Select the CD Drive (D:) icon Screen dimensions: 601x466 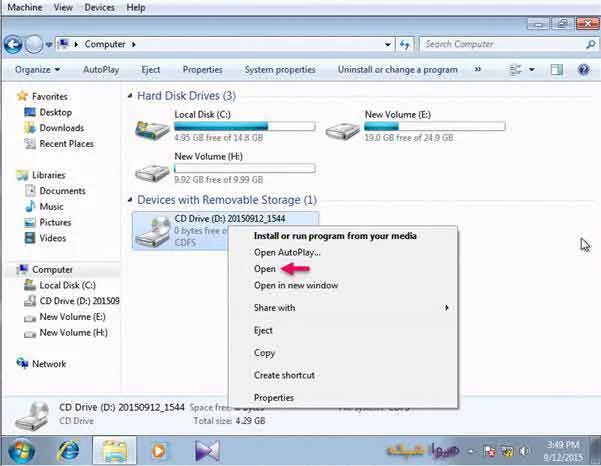coord(153,232)
